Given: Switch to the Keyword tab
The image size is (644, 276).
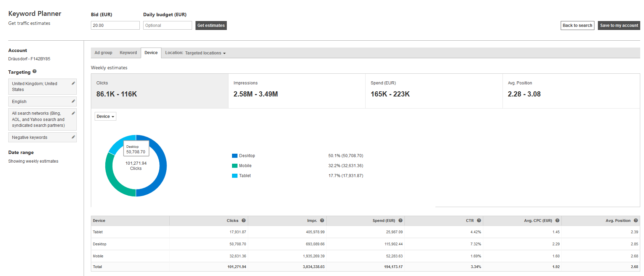Looking at the screenshot, I should [x=128, y=53].
